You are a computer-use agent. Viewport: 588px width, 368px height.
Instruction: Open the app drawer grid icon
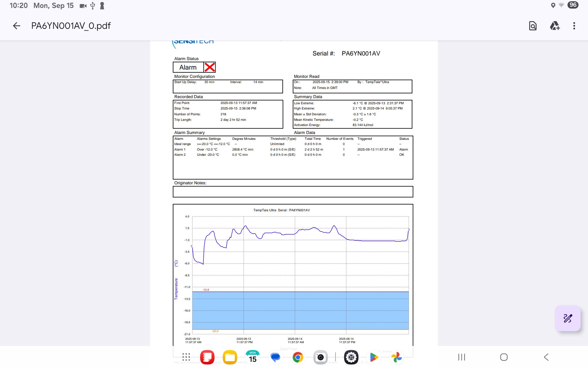186,357
